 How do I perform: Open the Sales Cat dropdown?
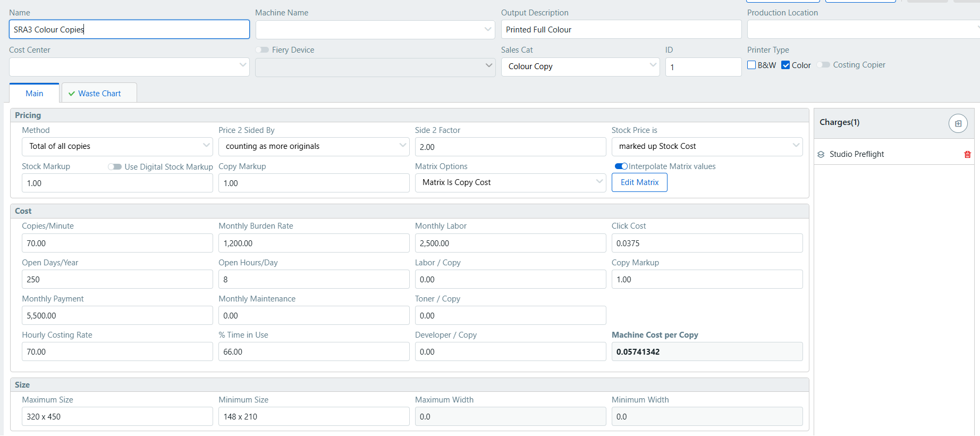[x=580, y=66]
